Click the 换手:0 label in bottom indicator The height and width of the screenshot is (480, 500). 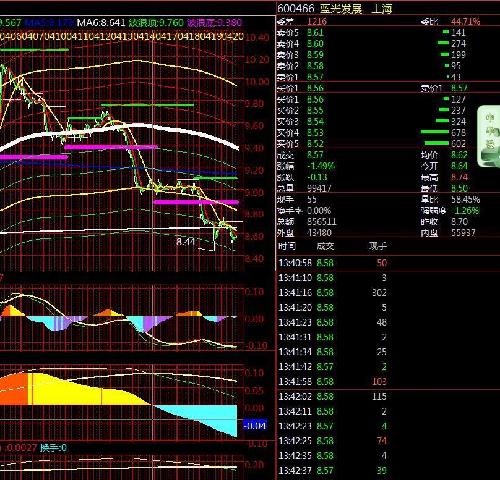(x=53, y=448)
